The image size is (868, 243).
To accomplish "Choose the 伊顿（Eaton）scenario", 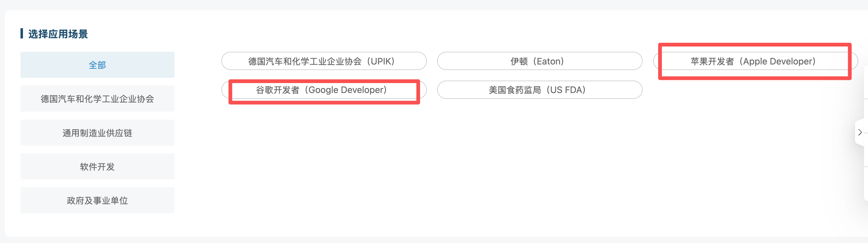I will (540, 61).
